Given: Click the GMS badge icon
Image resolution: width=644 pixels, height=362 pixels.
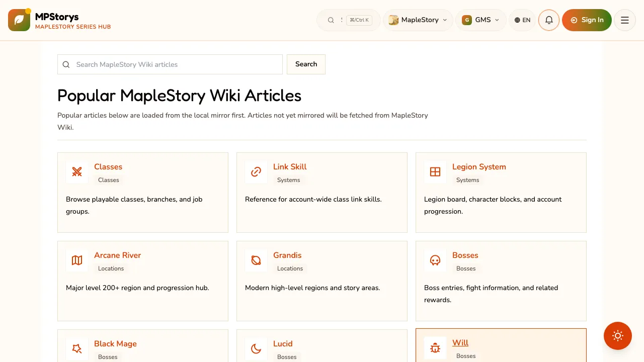Looking at the screenshot, I should pos(467,20).
